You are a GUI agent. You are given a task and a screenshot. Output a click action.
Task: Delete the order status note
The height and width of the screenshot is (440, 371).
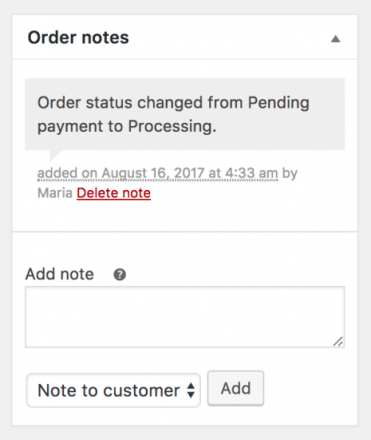tap(114, 193)
